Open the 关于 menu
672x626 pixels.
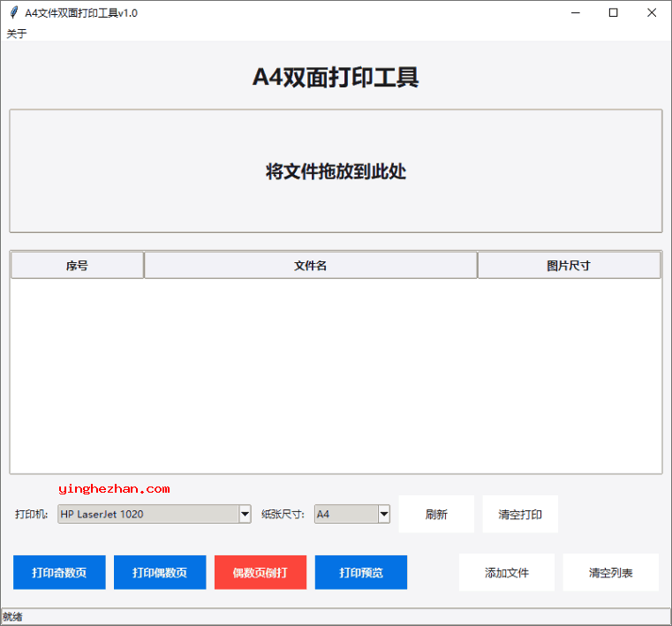click(17, 34)
